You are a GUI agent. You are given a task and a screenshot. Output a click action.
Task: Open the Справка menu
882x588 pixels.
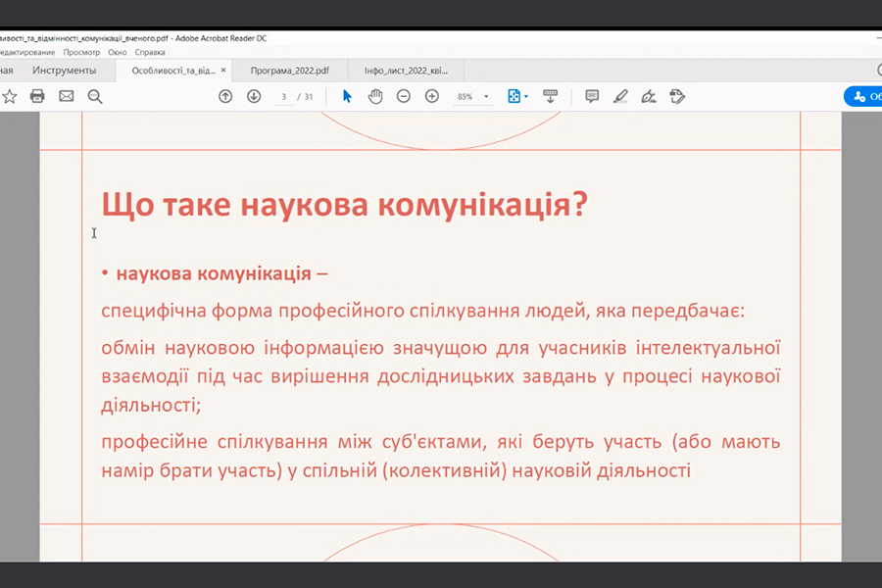click(150, 52)
